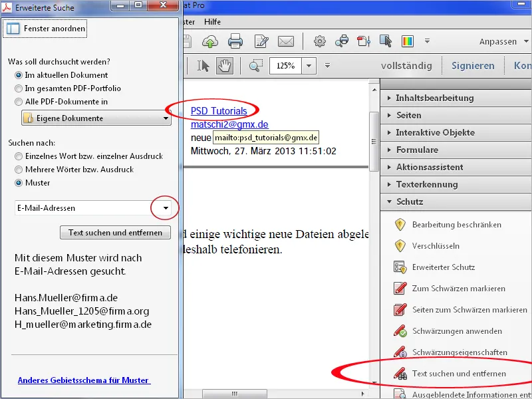This screenshot has height=399, width=532.
Task: Expand the Seiten panel
Action: [x=456, y=115]
